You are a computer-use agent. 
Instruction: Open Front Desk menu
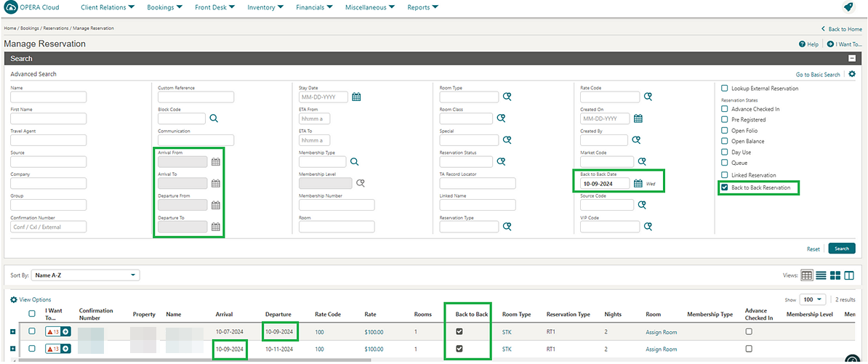(x=214, y=7)
